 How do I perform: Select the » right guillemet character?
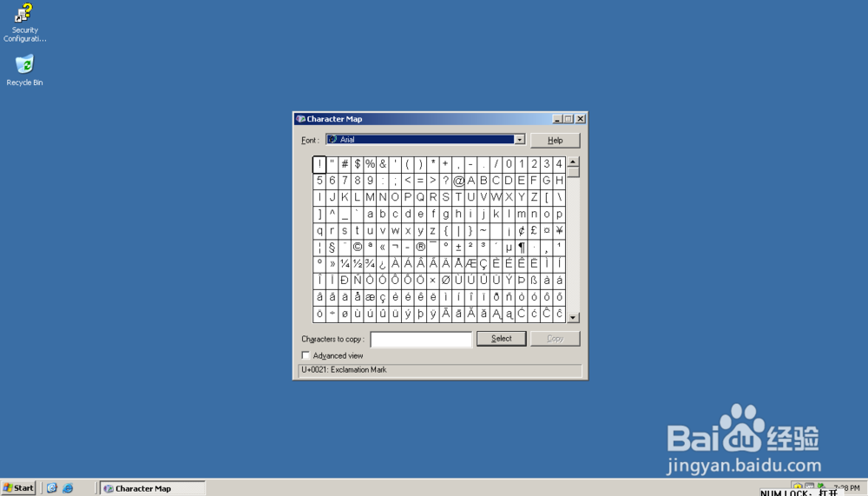coord(332,264)
